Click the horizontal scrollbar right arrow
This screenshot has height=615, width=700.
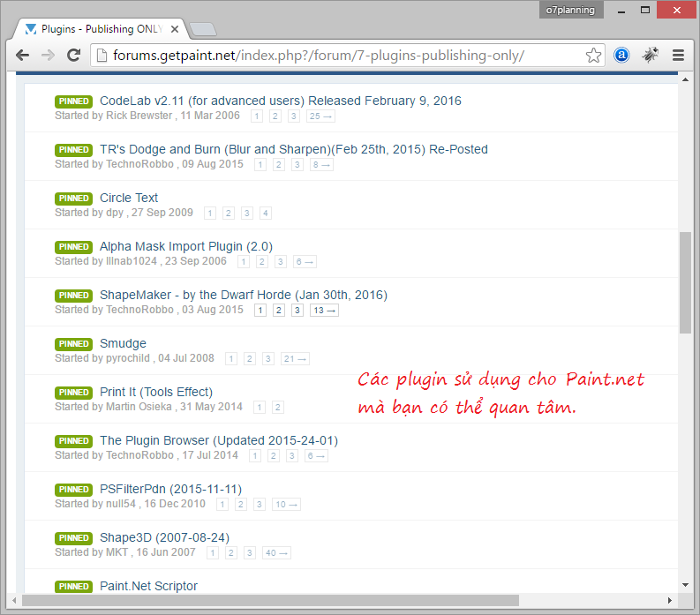[670, 601]
